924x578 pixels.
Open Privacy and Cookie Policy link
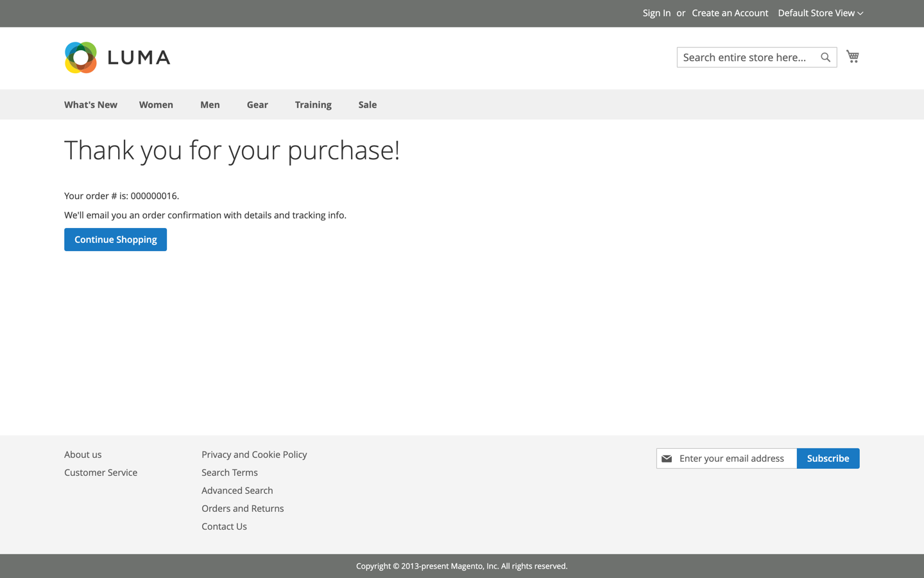pyautogui.click(x=254, y=455)
